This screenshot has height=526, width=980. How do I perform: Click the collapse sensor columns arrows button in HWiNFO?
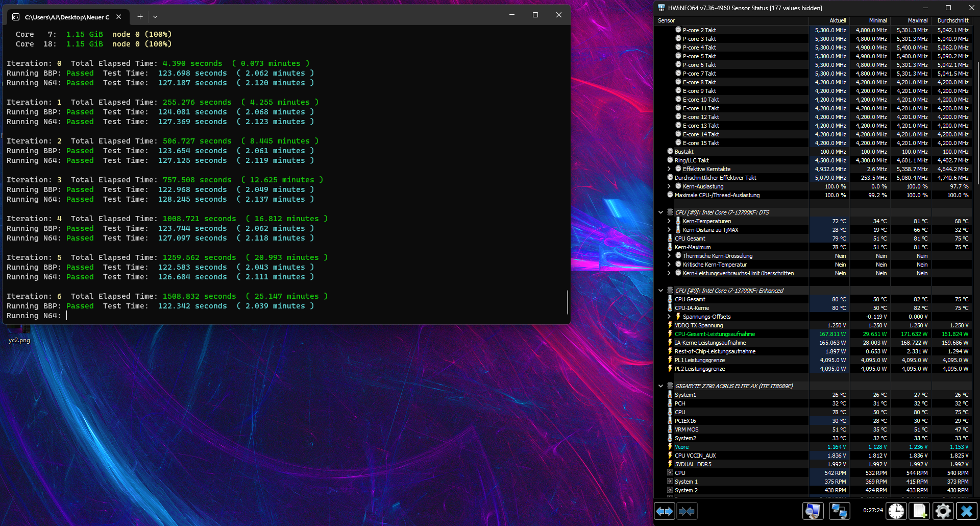point(687,511)
